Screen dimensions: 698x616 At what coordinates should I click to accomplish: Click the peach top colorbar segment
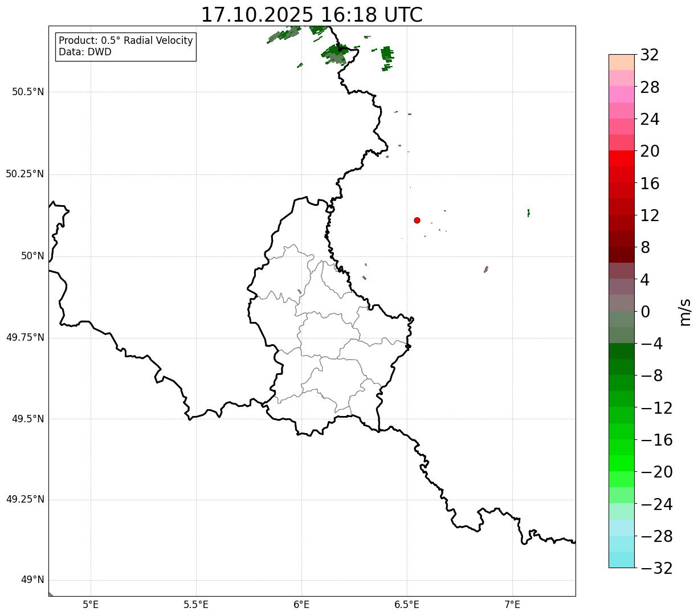[x=622, y=62]
